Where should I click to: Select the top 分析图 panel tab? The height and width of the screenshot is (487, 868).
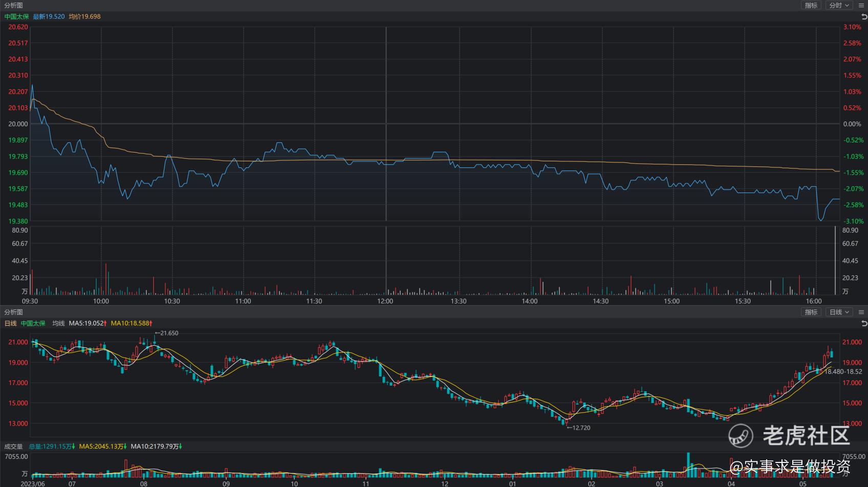(14, 5)
